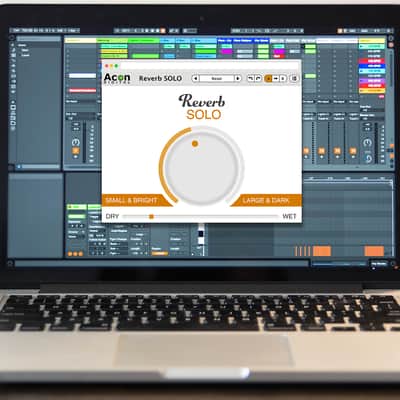Click the LARGE & DARK label
Screen dimensions: 400x400
pos(266,200)
